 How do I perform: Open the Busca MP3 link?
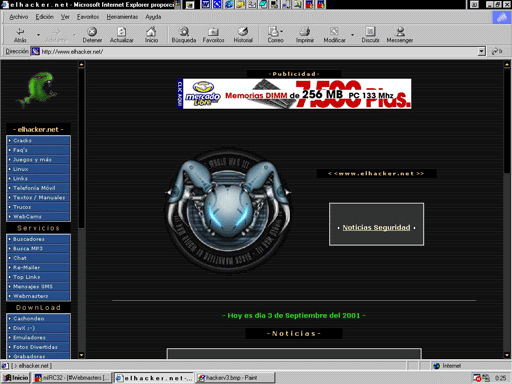click(x=38, y=249)
